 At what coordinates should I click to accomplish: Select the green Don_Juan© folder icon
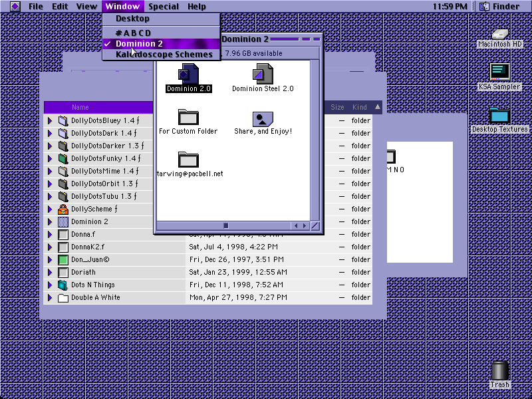tap(63, 259)
